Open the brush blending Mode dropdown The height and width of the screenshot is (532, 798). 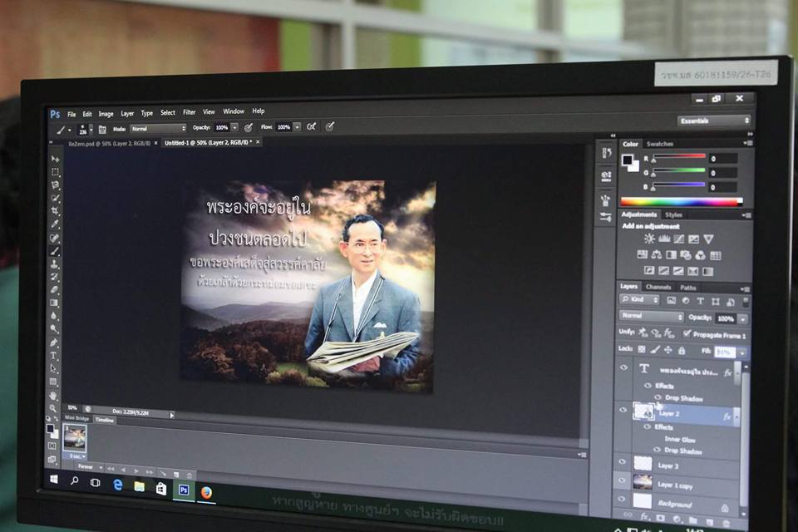tap(157, 128)
